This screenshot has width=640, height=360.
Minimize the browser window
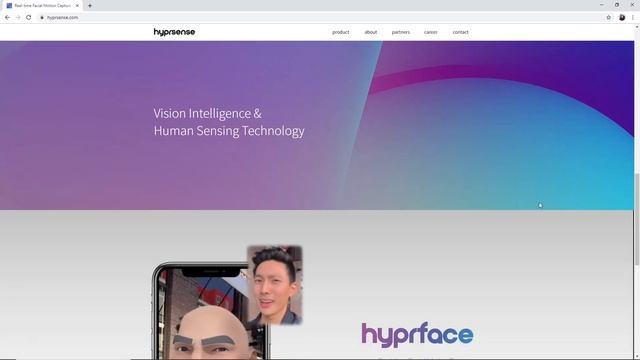pyautogui.click(x=602, y=5)
